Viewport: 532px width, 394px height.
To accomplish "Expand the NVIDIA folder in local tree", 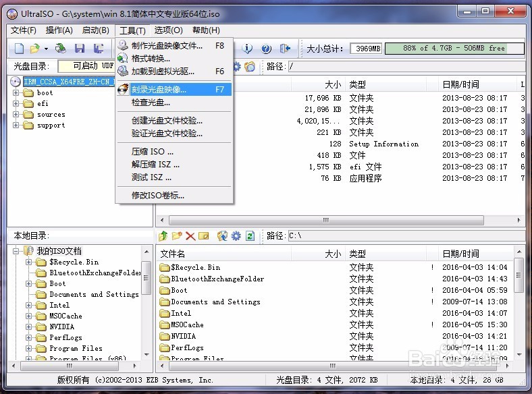I will 29,327.
